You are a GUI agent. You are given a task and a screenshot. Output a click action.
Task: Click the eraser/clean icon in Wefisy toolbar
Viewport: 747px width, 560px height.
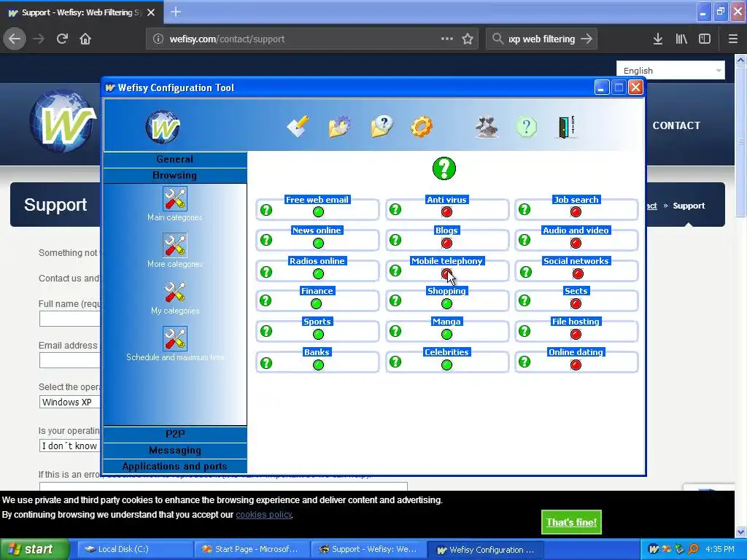tap(298, 126)
